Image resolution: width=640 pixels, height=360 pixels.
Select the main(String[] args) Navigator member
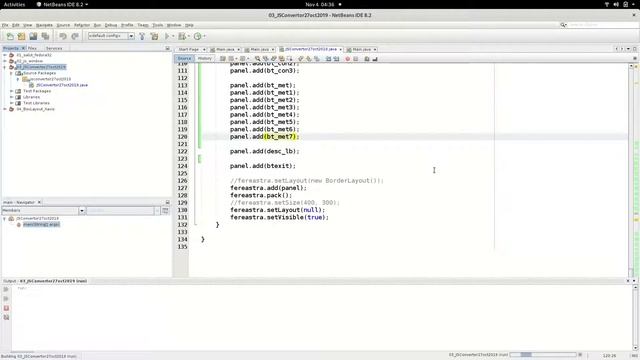coord(41,224)
